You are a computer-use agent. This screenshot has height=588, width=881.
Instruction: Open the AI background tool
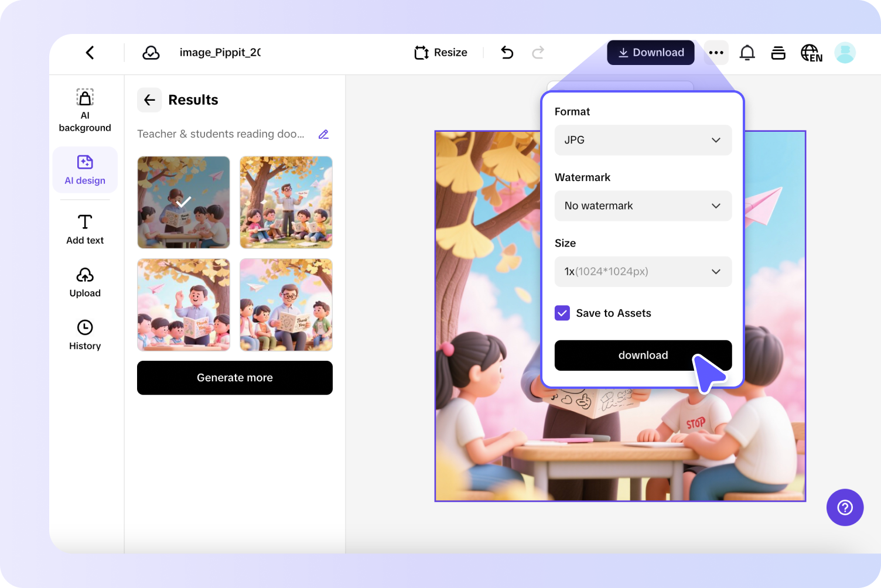(85, 111)
